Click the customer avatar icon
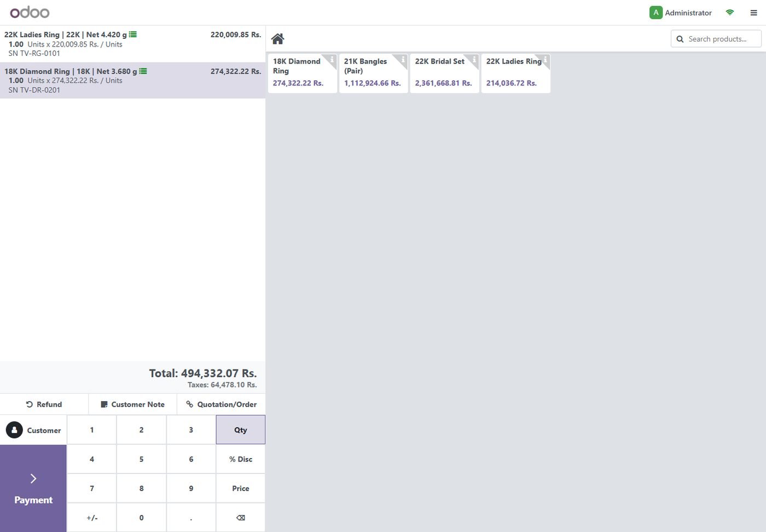 [14, 430]
